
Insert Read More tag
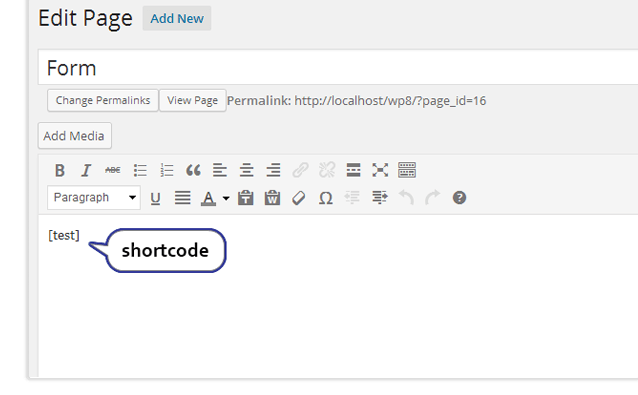click(353, 170)
